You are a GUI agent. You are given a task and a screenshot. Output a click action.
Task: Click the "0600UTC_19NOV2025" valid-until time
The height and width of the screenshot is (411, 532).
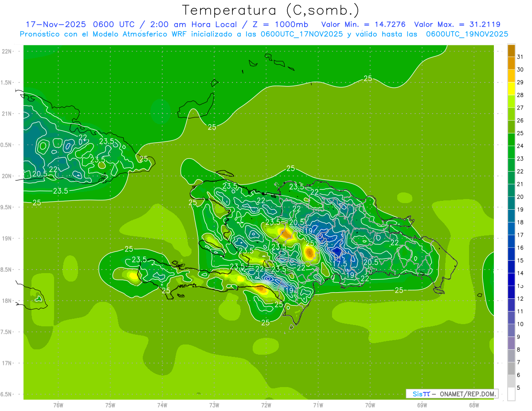tap(467, 34)
